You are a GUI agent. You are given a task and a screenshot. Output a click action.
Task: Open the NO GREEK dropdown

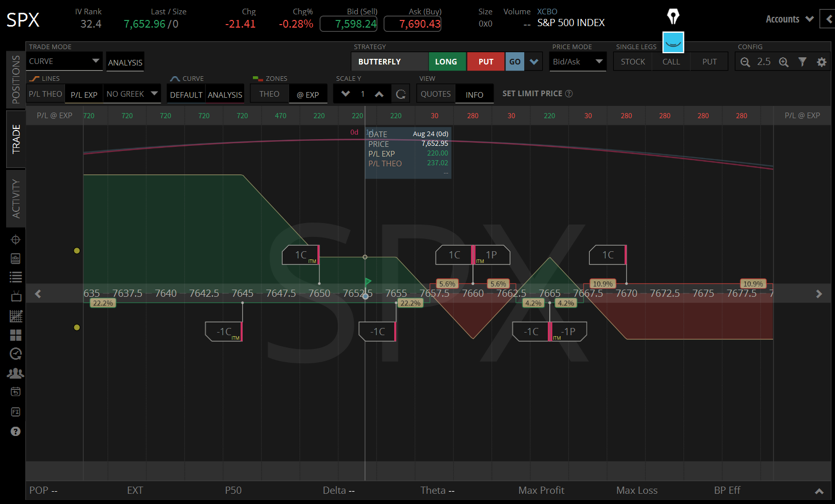(x=132, y=94)
